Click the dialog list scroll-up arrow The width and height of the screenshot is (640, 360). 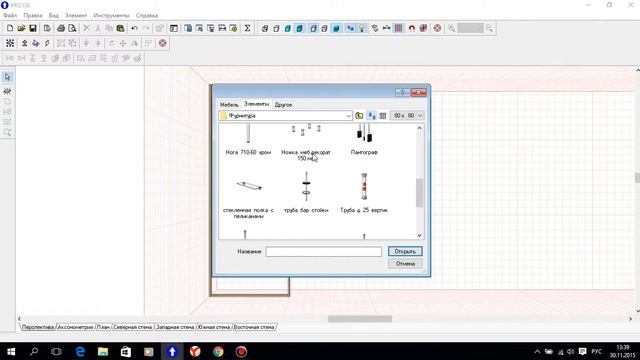pos(419,128)
